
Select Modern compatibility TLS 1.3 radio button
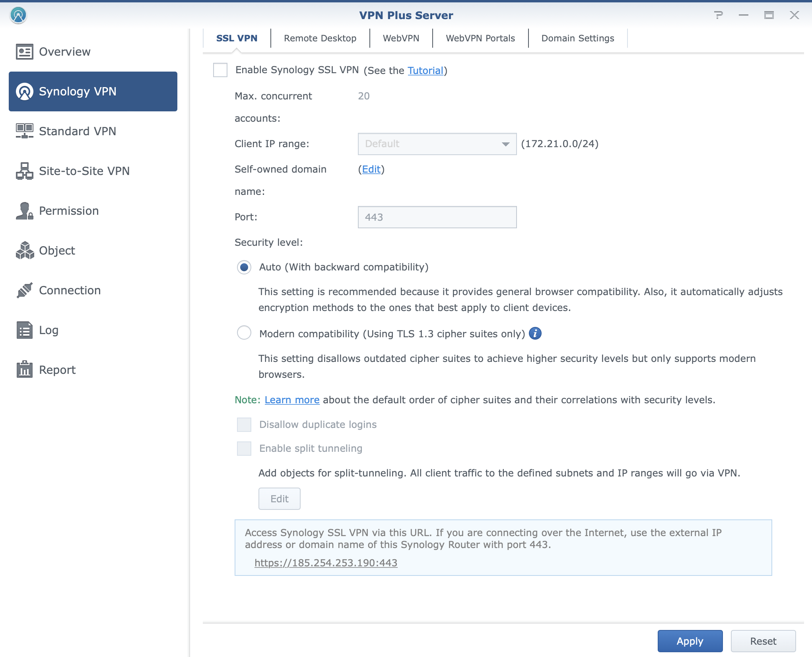(244, 332)
